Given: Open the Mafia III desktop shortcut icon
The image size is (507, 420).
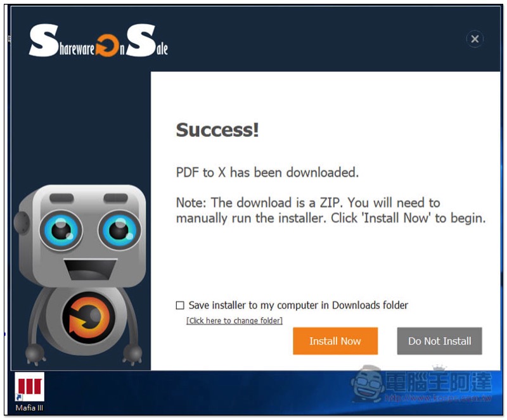Looking at the screenshot, I should click(x=29, y=386).
